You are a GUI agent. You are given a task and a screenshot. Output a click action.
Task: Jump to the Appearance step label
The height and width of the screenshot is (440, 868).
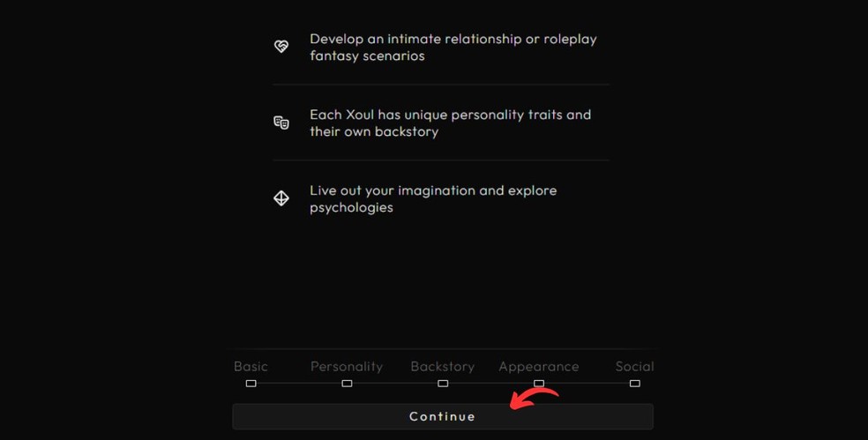coord(539,366)
